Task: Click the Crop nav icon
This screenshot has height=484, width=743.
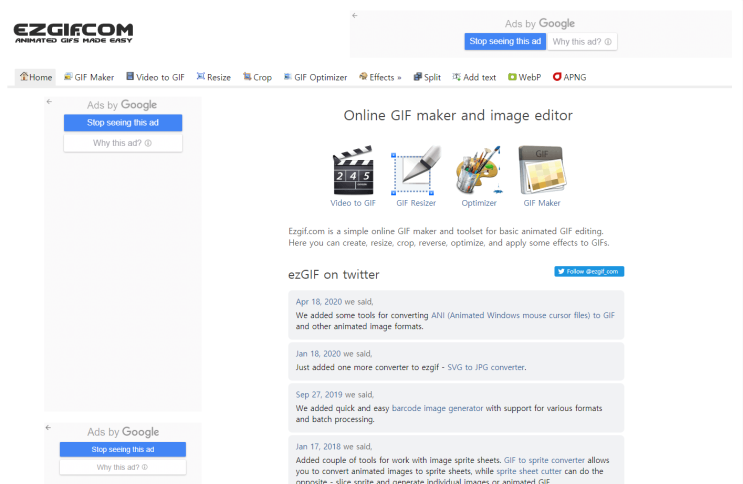Action: [247, 77]
